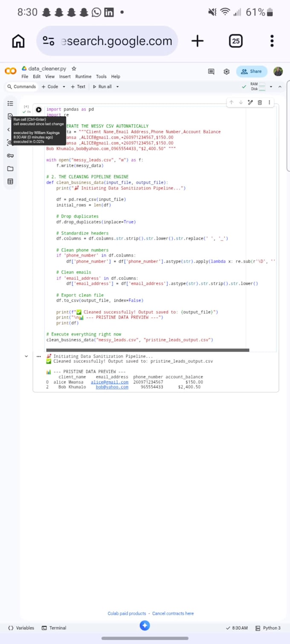Click the Share button

point(252,72)
